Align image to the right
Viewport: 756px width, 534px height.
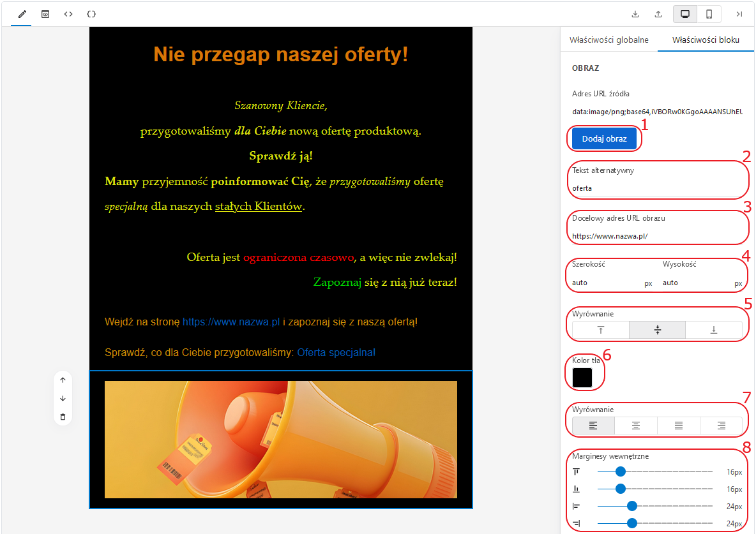tap(721, 425)
